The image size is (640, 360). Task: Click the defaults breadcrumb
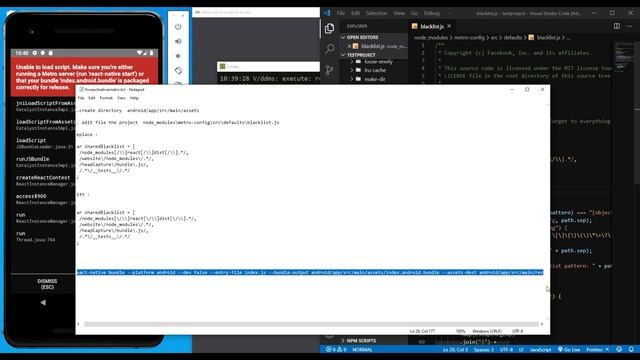(513, 38)
